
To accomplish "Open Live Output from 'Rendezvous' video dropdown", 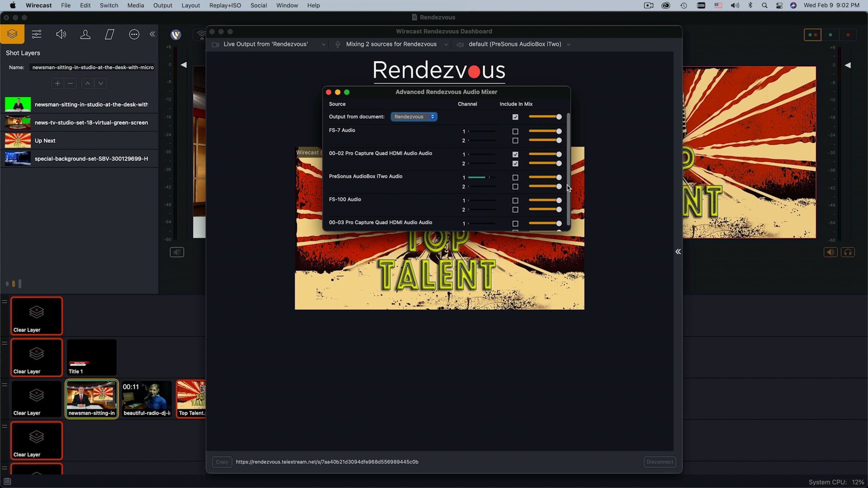I will [269, 44].
